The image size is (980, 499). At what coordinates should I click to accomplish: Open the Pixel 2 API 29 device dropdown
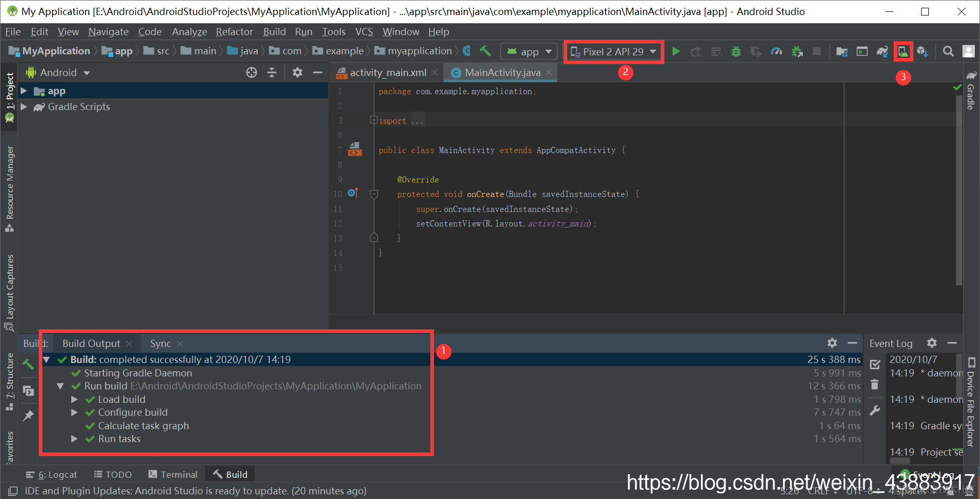(613, 51)
